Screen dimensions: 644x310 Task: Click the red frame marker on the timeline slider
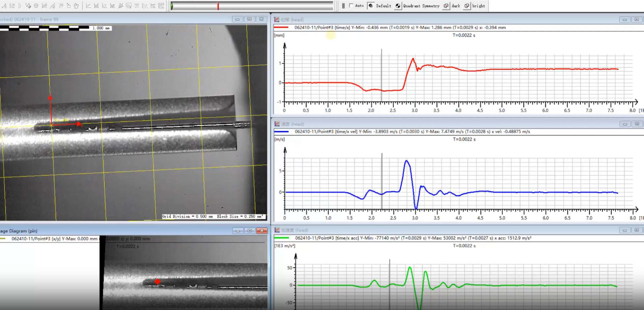tap(218, 6)
